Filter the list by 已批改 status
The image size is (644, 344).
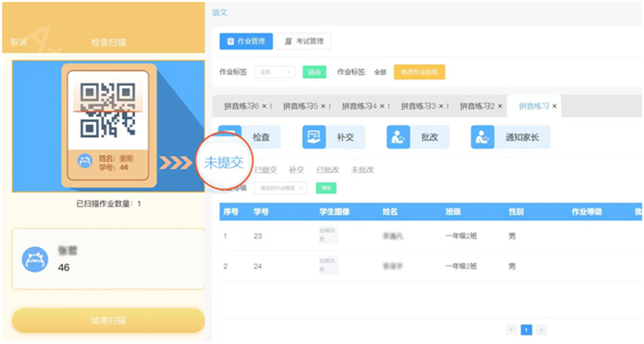click(x=328, y=169)
